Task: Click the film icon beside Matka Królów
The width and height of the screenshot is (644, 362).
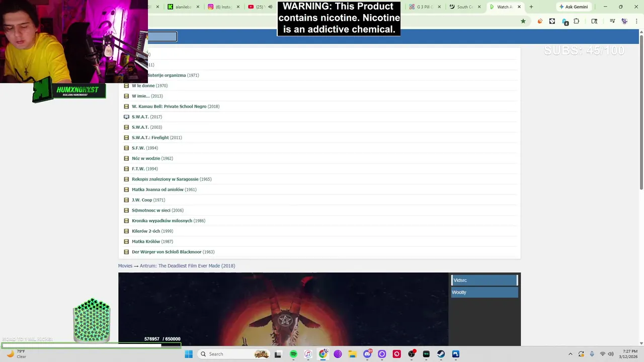Action: point(126,241)
